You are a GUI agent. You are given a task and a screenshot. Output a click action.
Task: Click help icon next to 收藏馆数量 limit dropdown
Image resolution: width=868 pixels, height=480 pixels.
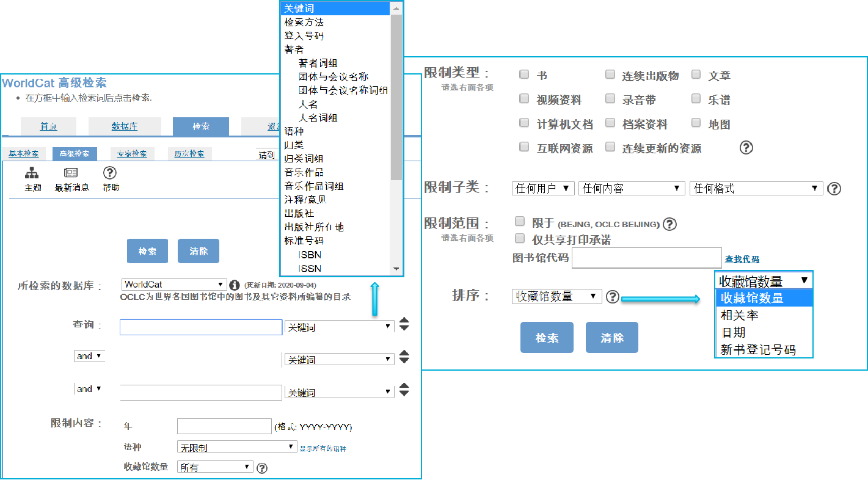(262, 468)
